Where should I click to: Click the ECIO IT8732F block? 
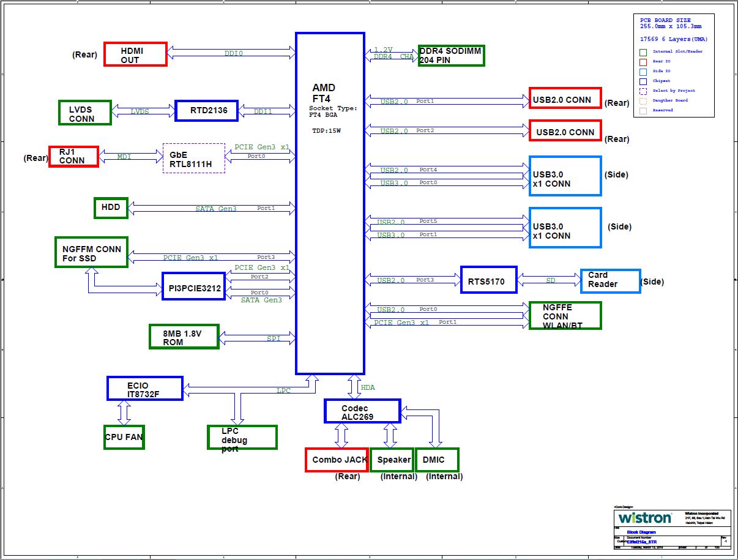pos(145,389)
